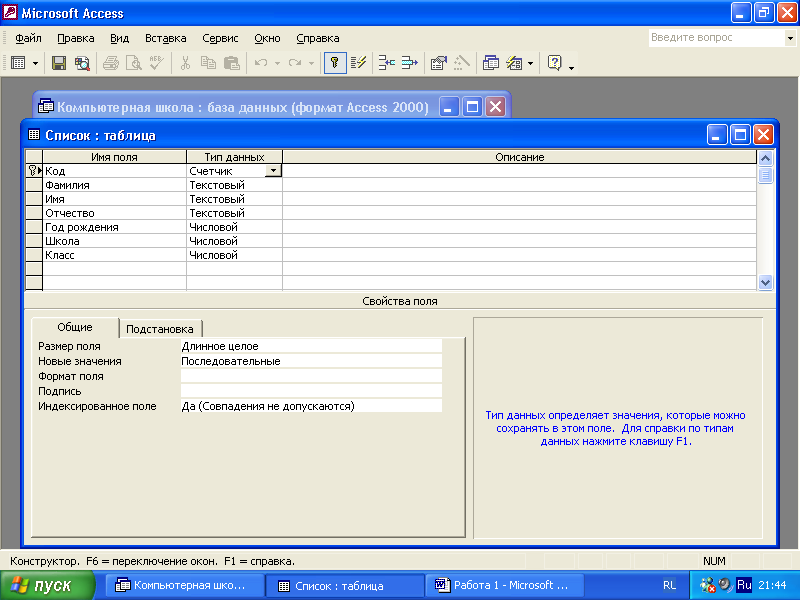Screen dimensions: 800x600
Task: Open the Окно menu
Action: [267, 38]
